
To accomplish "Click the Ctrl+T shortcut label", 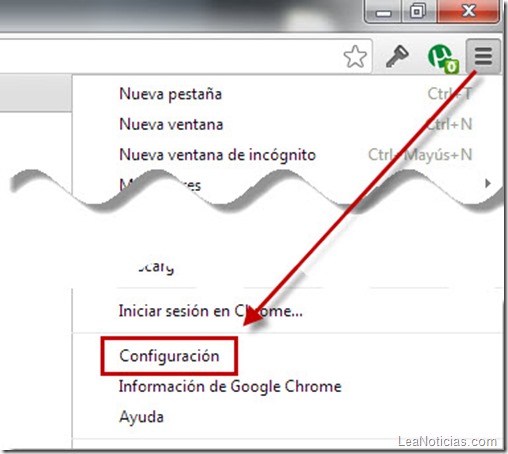I will click(450, 94).
